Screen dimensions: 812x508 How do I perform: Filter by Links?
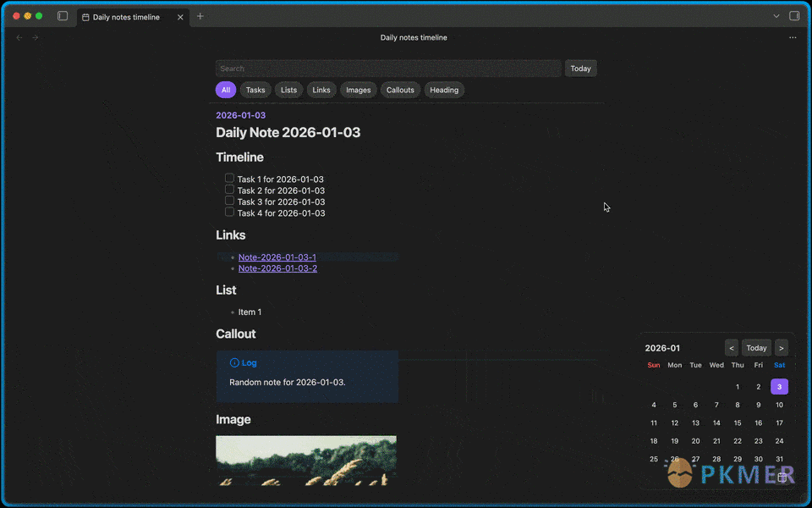tap(321, 90)
